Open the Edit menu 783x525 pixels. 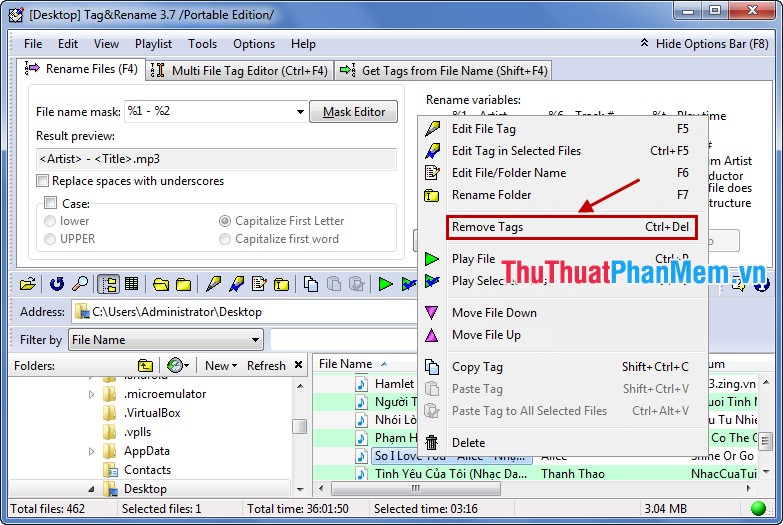point(68,44)
